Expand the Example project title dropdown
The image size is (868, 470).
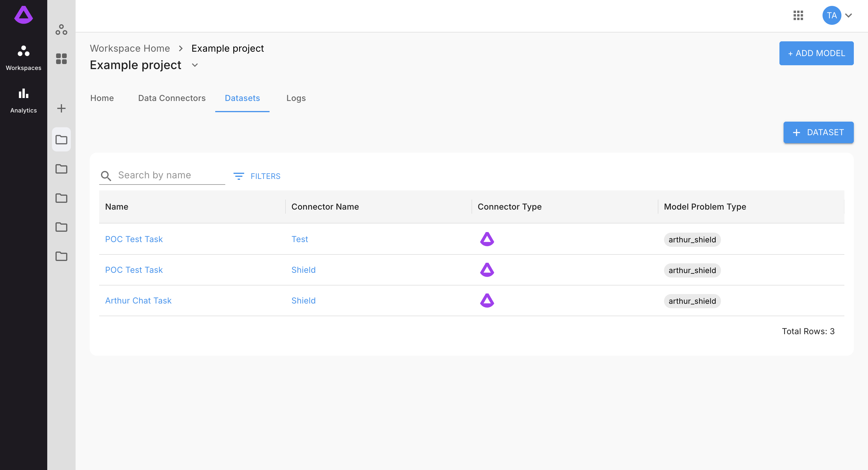pos(195,65)
